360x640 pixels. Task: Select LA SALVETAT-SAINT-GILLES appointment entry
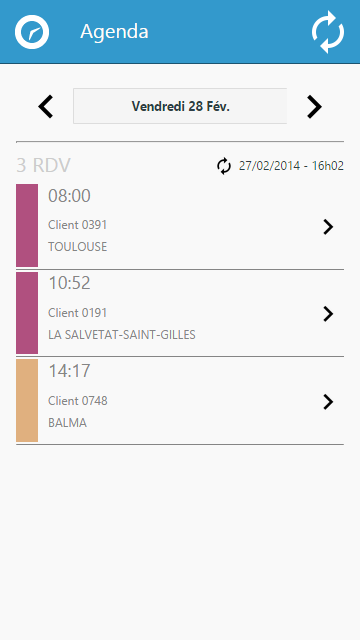pos(180,313)
